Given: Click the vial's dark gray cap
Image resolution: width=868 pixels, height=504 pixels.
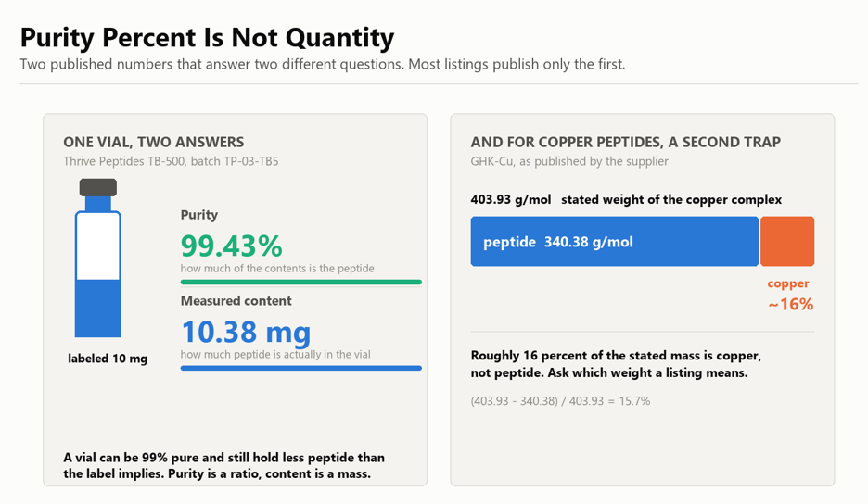Looking at the screenshot, I should click(98, 187).
